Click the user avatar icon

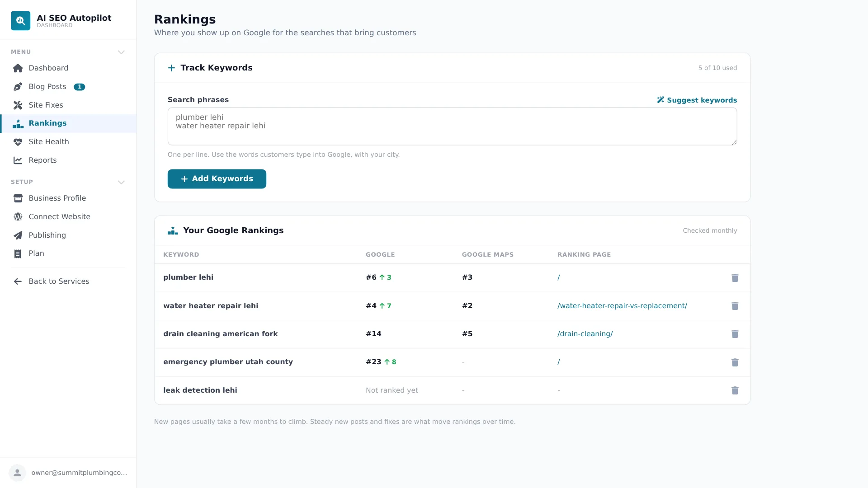tap(17, 473)
